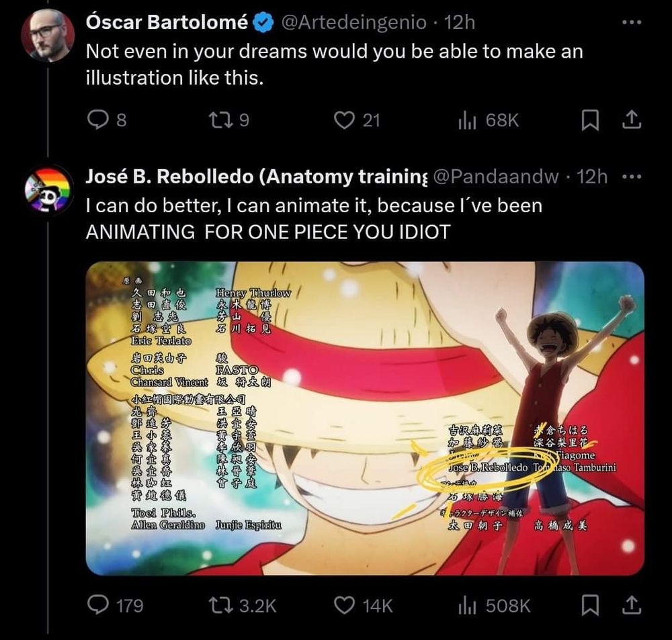The height and width of the screenshot is (640, 672).
Task: Visit the @Pandaandw handle link
Action: [x=496, y=177]
